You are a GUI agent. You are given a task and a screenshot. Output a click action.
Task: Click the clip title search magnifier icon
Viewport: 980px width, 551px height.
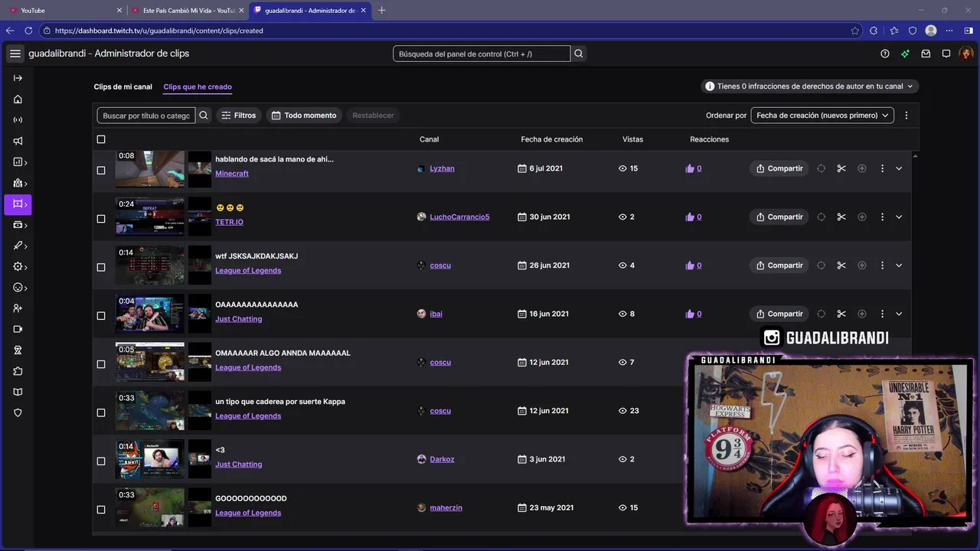click(x=204, y=116)
